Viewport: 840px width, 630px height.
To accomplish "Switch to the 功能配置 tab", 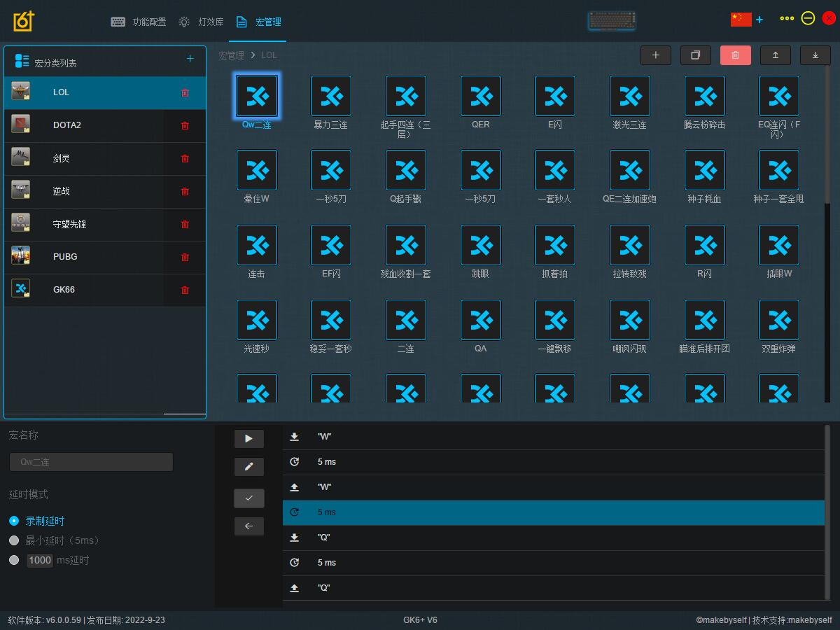I will (x=139, y=22).
